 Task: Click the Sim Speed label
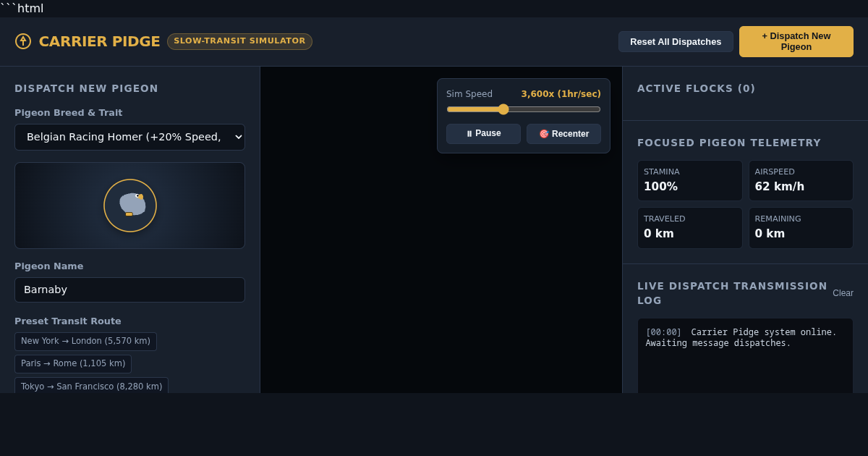coord(469,94)
